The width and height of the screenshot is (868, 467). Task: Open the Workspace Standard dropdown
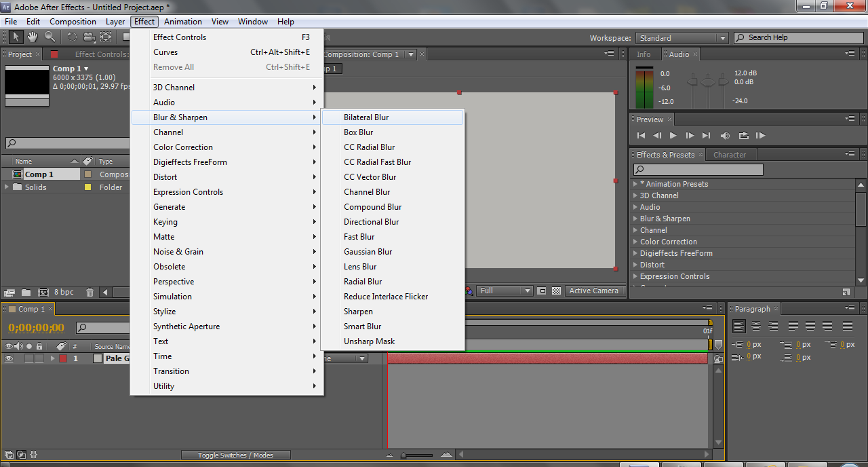point(682,38)
